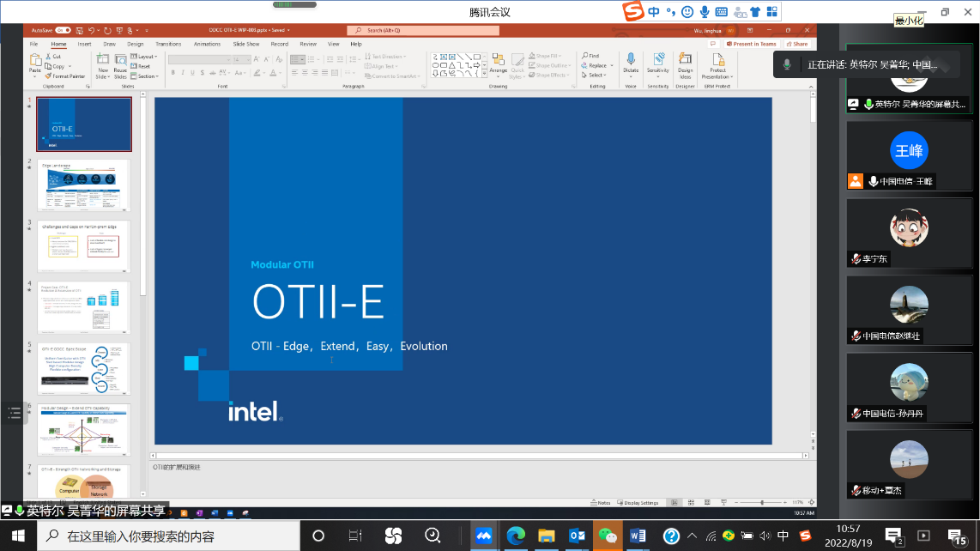Screen dimensions: 980x551
Task: Start presentation from beginning icon
Action: pyautogui.click(x=119, y=30)
